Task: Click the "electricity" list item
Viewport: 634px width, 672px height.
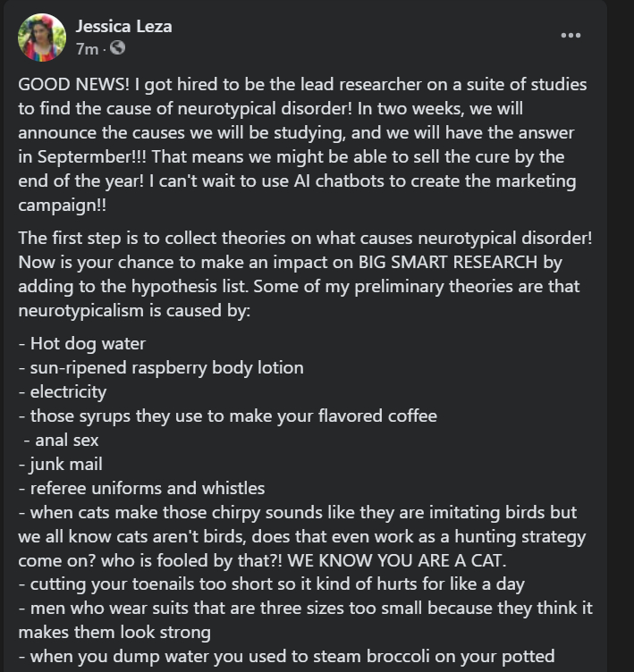Action: (x=68, y=391)
